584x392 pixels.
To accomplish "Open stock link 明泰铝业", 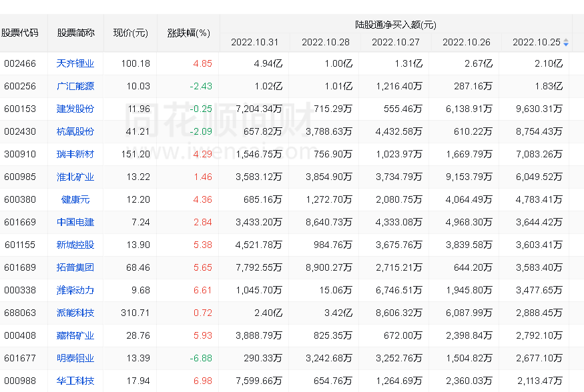I will click(x=75, y=359).
